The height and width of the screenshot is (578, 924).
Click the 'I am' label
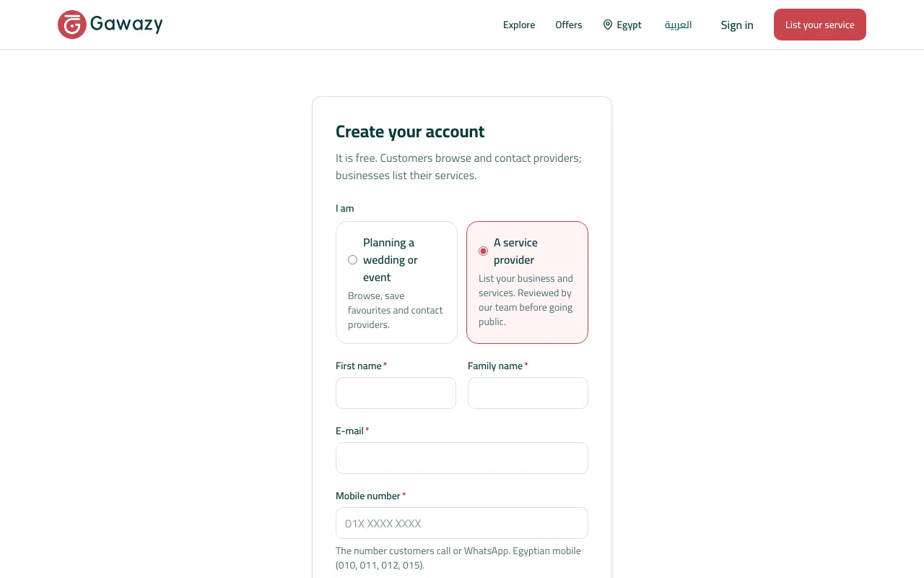(x=345, y=208)
